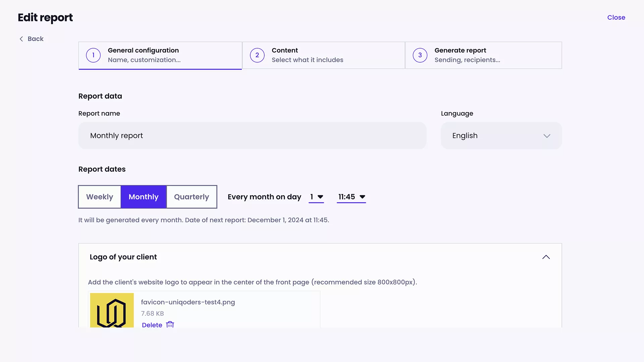The width and height of the screenshot is (644, 362).
Task: Click the Report name input field
Action: 252,136
